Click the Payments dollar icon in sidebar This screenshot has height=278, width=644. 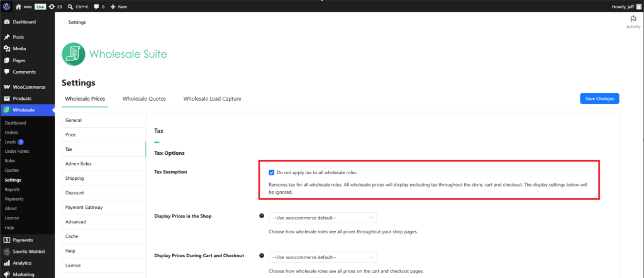(6, 240)
